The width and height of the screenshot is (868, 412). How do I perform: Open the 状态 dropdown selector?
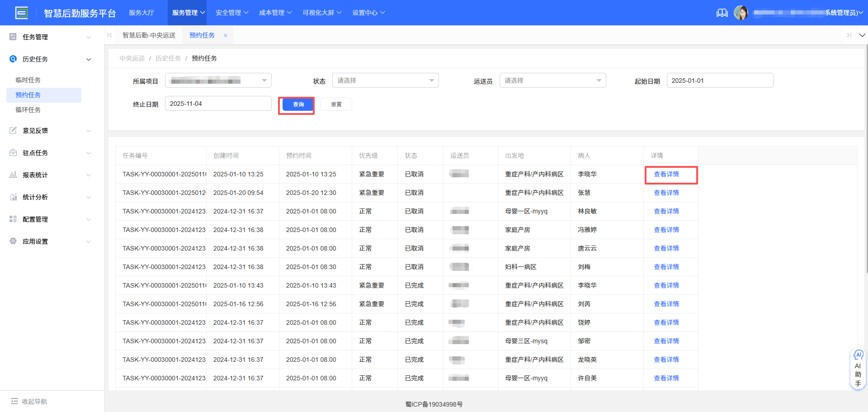385,80
